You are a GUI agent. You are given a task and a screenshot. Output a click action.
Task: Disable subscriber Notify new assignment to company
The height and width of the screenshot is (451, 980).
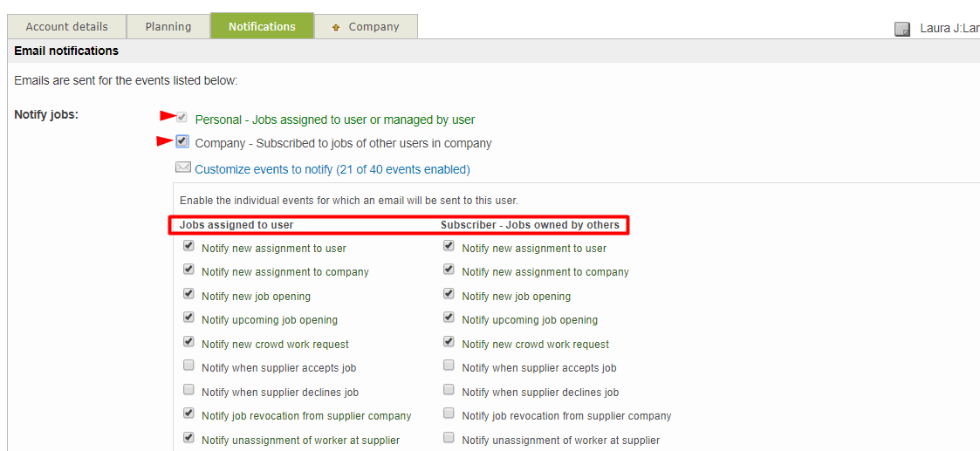(x=449, y=270)
